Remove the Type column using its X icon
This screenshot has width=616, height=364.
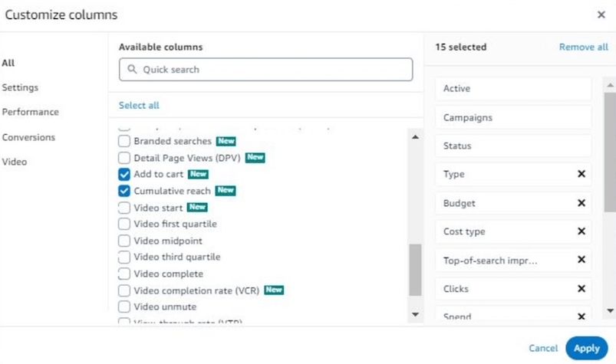click(581, 174)
